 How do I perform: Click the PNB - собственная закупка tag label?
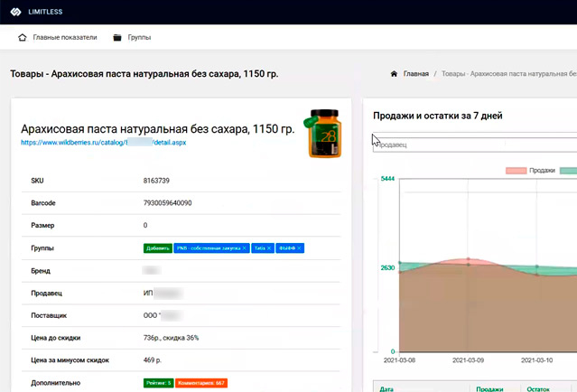[x=208, y=248]
